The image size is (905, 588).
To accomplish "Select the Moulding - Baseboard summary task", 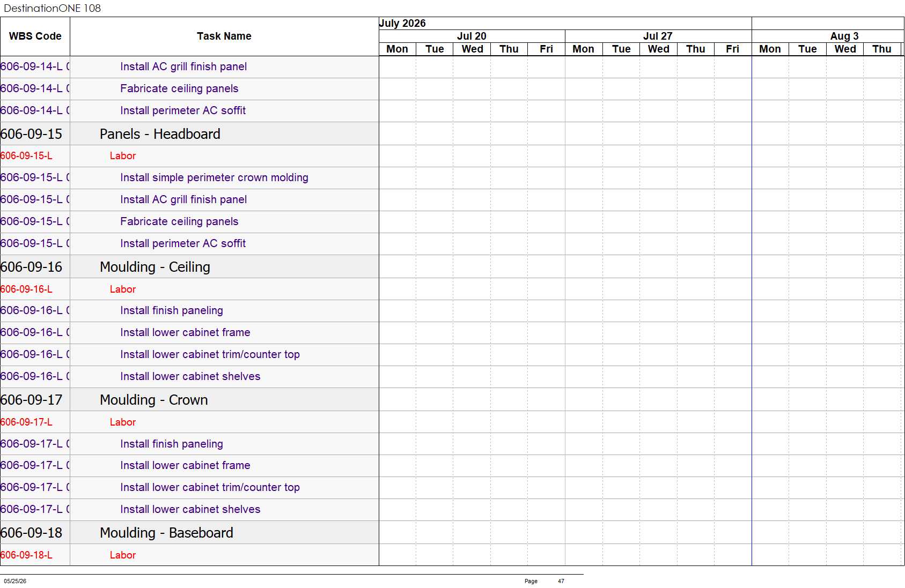I will tap(166, 533).
